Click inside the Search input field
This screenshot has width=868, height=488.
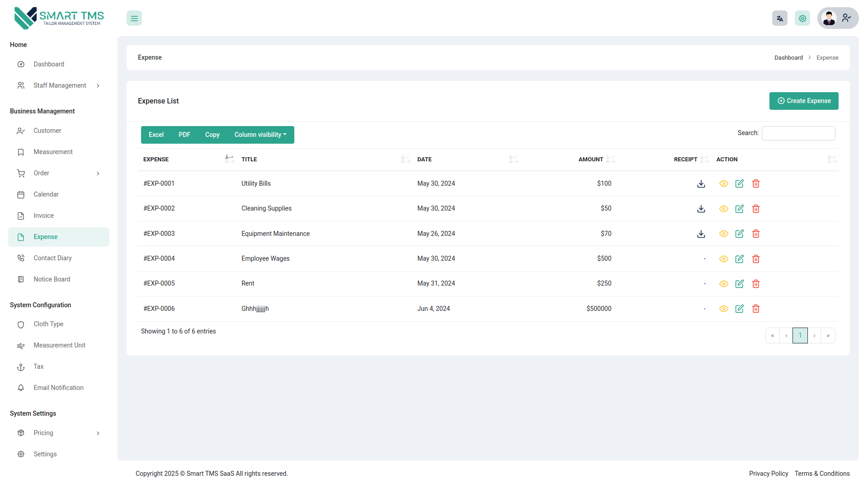point(798,133)
